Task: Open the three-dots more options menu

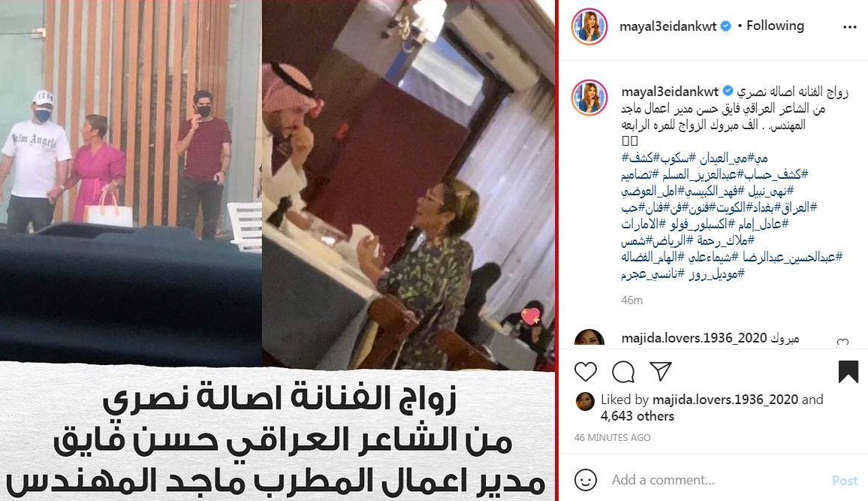Action: [850, 26]
